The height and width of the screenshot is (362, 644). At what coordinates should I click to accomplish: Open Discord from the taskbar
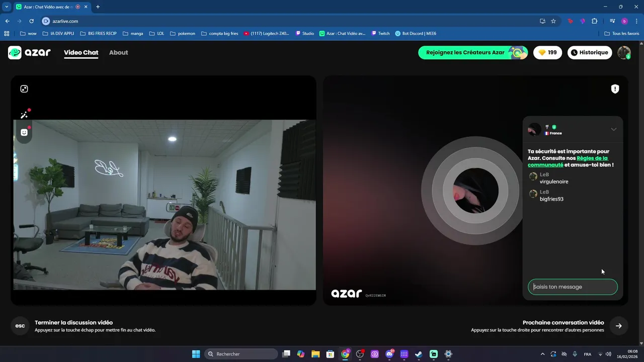pyautogui.click(x=389, y=354)
